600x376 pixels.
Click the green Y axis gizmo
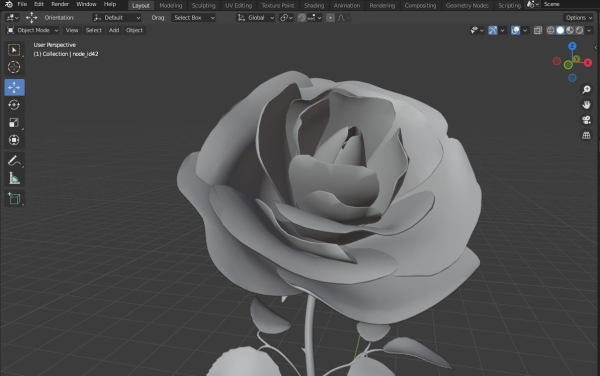tap(576, 59)
